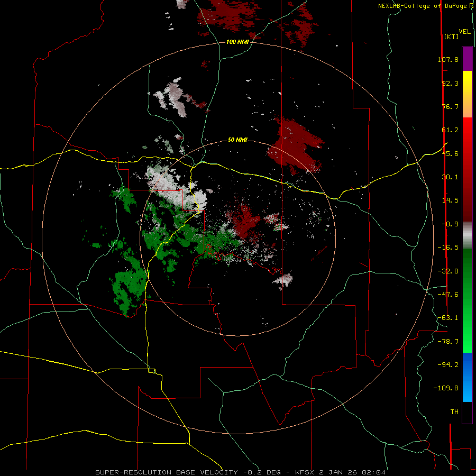Click the -16.5 value on the velocity scale
The width and height of the screenshot is (476, 476).
tap(448, 248)
